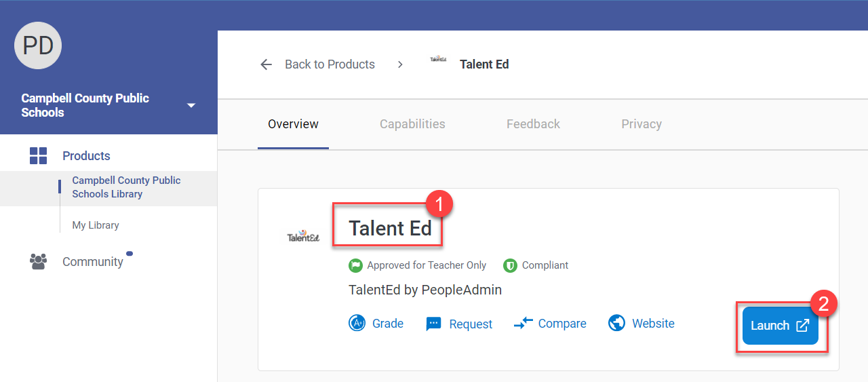
Task: Switch to the Feedback tab
Action: point(533,124)
